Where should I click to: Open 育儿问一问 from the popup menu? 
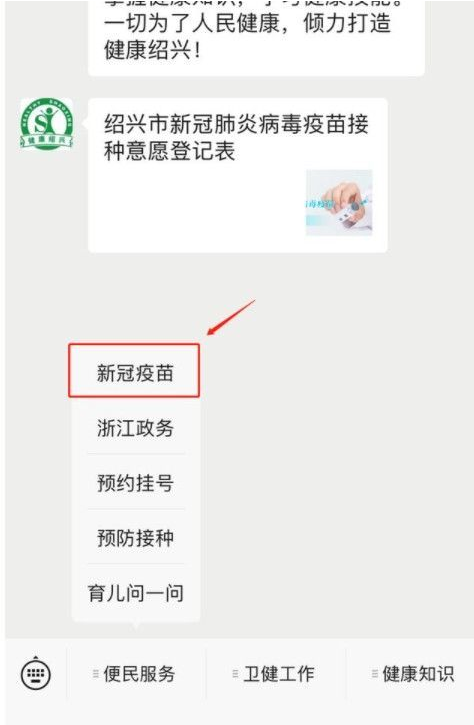[x=135, y=593]
